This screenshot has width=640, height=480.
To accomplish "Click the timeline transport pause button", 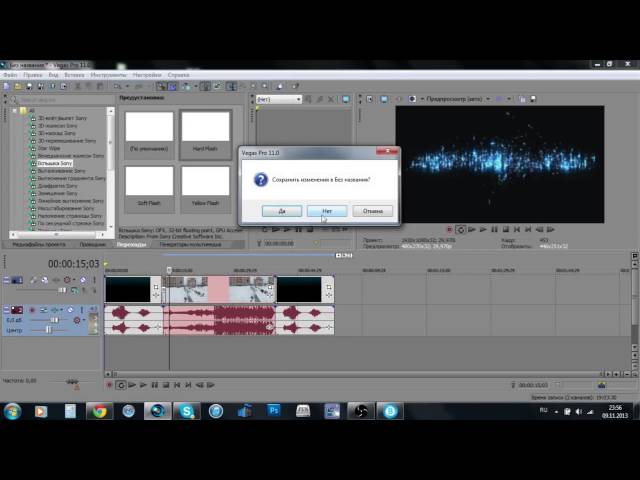I will [x=155, y=385].
